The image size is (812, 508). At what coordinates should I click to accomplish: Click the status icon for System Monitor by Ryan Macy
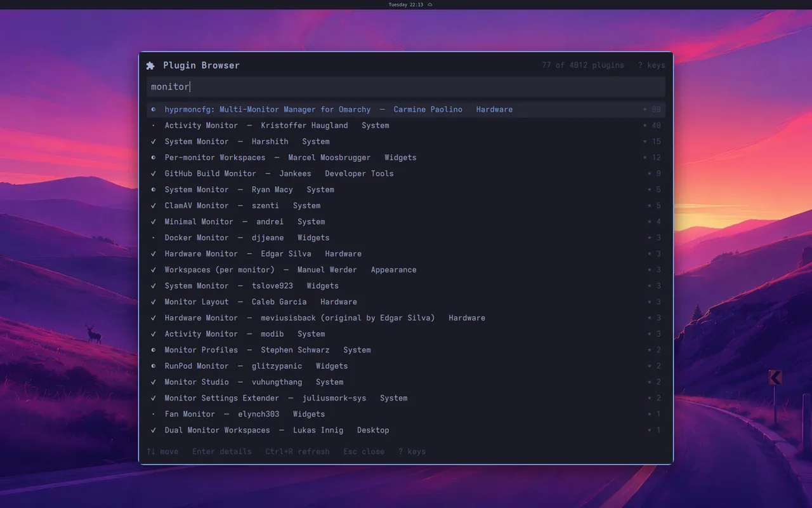pyautogui.click(x=154, y=189)
